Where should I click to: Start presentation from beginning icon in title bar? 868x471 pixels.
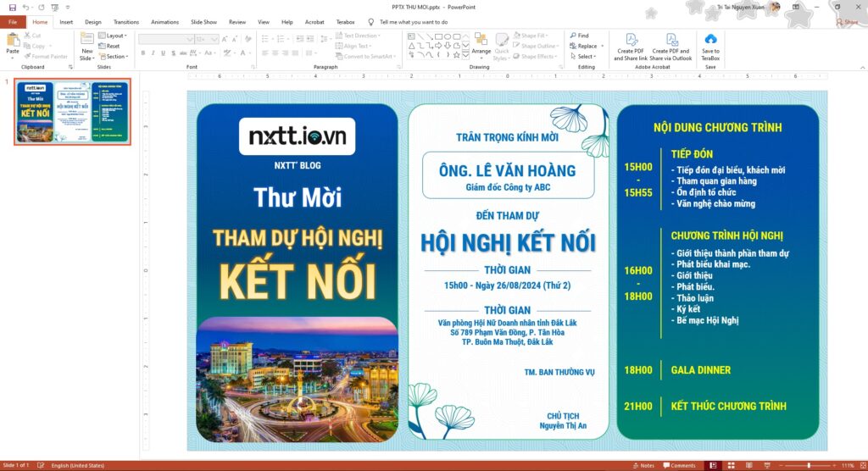click(55, 7)
